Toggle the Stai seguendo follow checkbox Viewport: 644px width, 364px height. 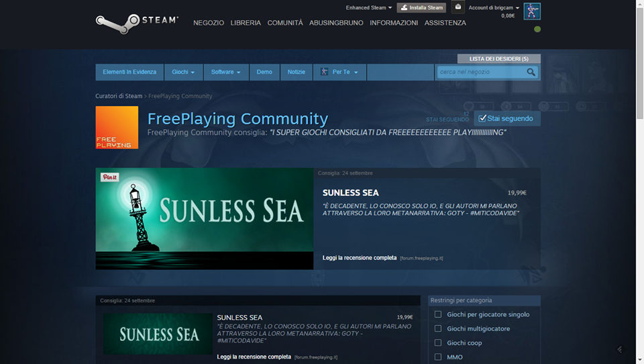pos(482,118)
